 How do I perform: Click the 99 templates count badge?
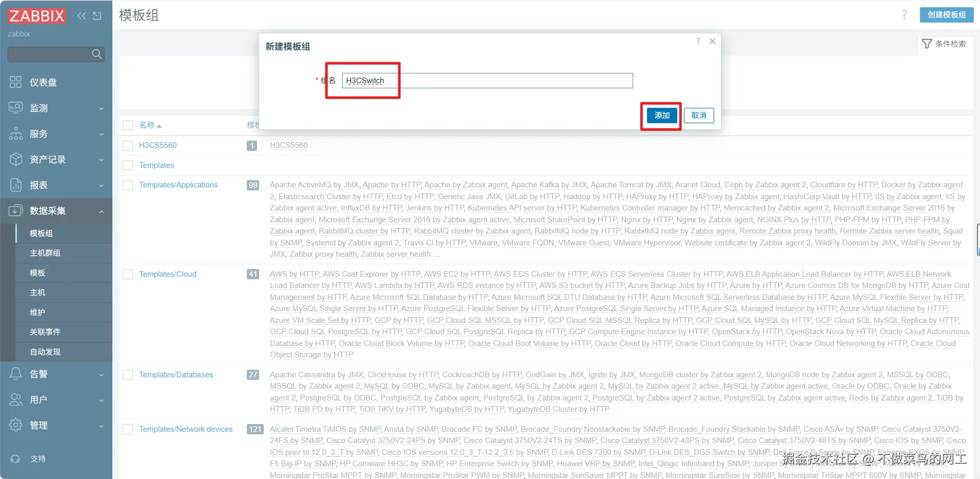tap(253, 185)
